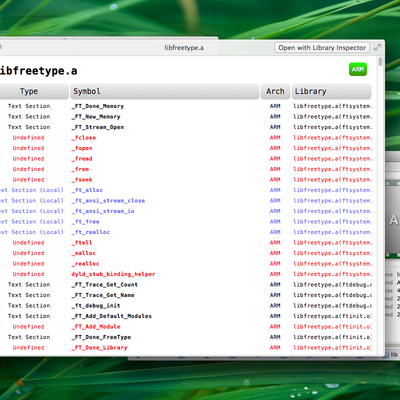Select the _ft_ansi_stream_io symbol

[x=103, y=211]
